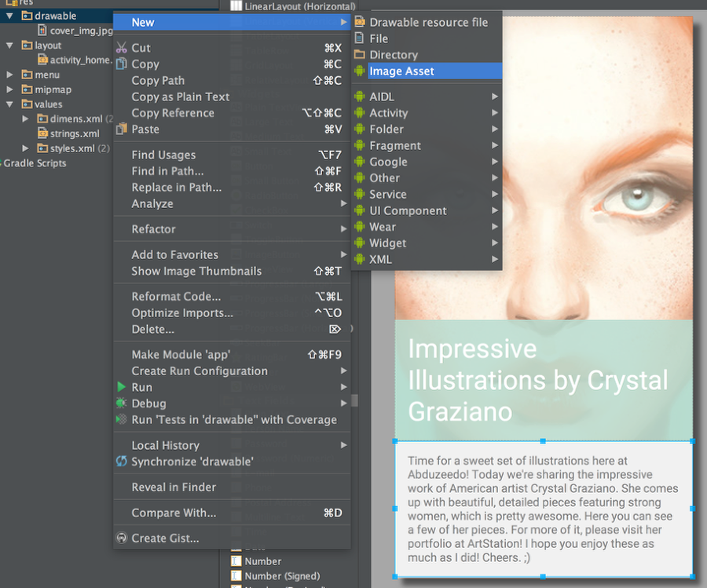Click the green Run play icon
The width and height of the screenshot is (707, 588).
coord(121,387)
